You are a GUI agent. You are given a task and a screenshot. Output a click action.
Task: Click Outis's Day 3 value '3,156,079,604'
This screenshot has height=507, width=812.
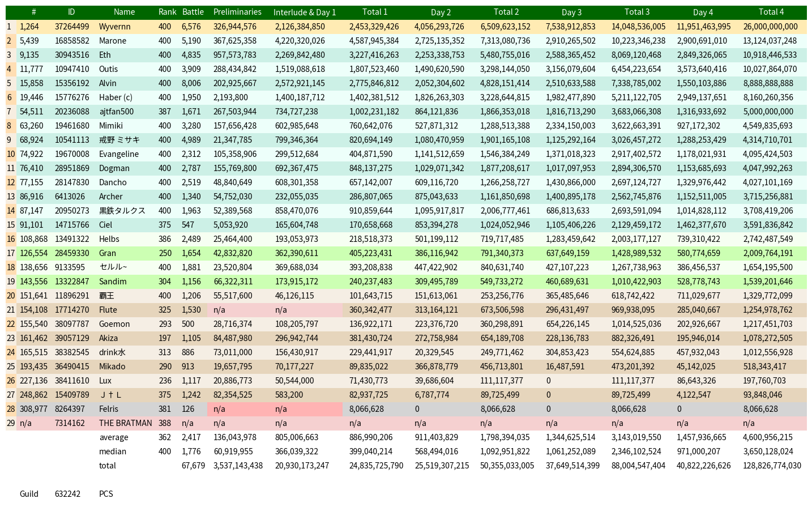point(571,69)
